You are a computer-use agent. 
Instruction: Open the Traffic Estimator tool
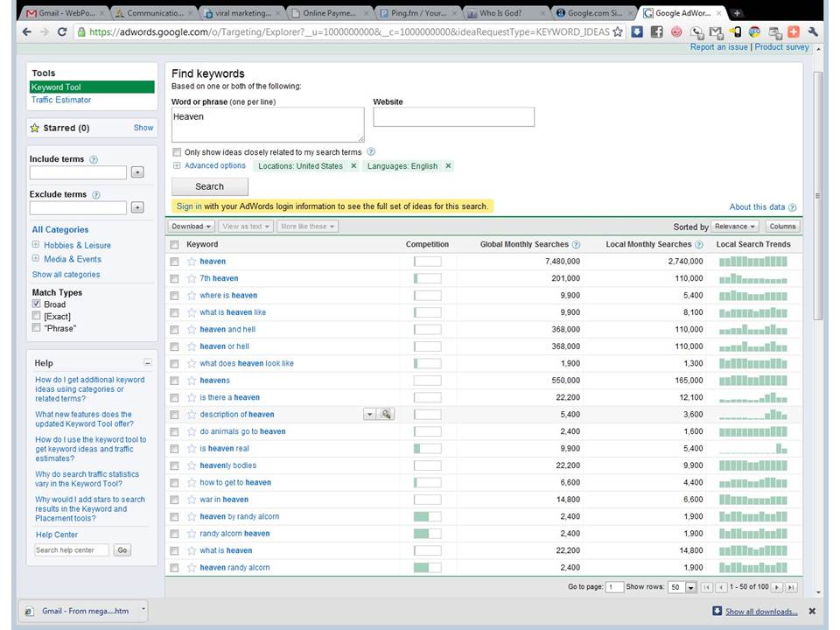61,100
